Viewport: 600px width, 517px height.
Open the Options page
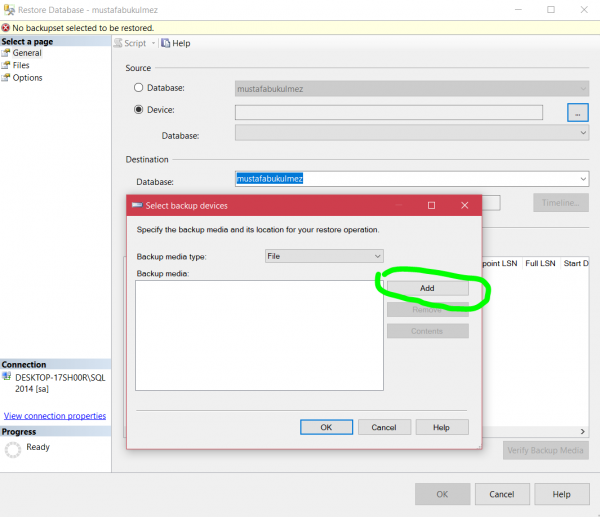tap(27, 78)
